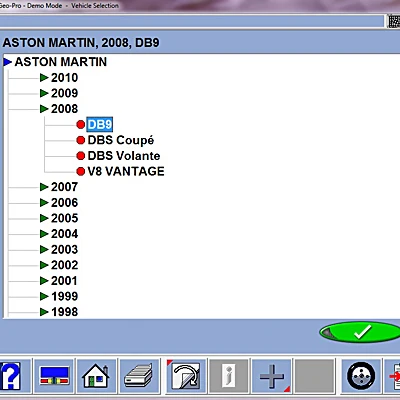The image size is (400, 400).
Task: Click the red dot beside DBS Volante
Action: point(80,156)
